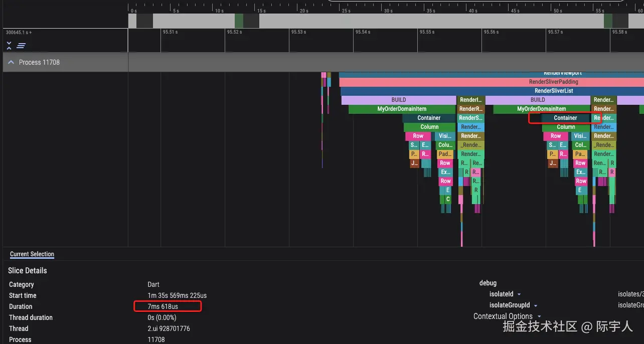Select the first MyOrderDomainItem slice
Image resolution: width=644 pixels, height=344 pixels.
click(402, 109)
